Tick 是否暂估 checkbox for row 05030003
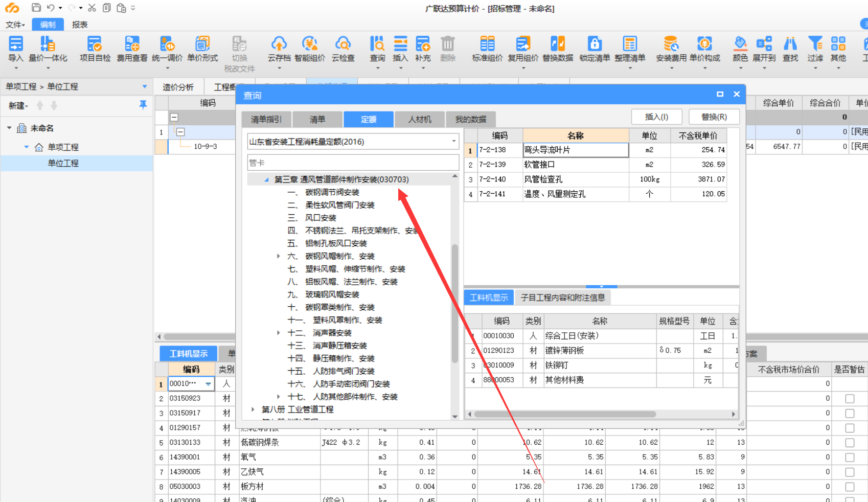 click(x=850, y=487)
